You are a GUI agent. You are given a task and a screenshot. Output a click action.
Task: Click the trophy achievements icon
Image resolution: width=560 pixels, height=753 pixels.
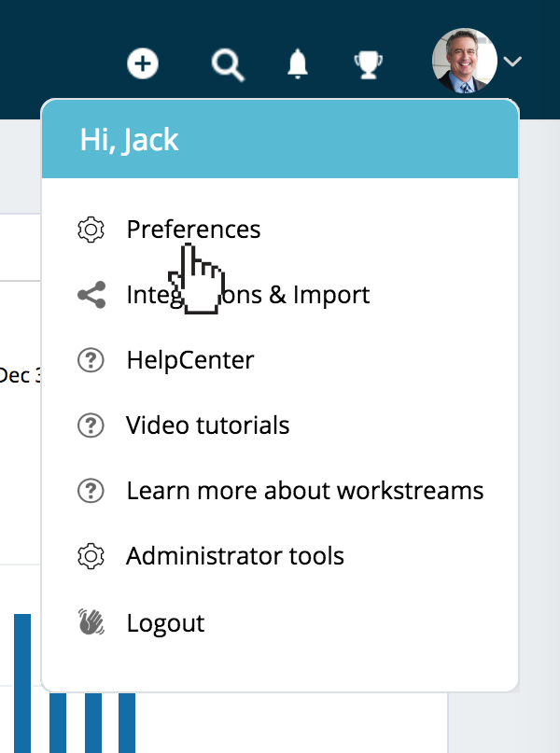(x=368, y=64)
